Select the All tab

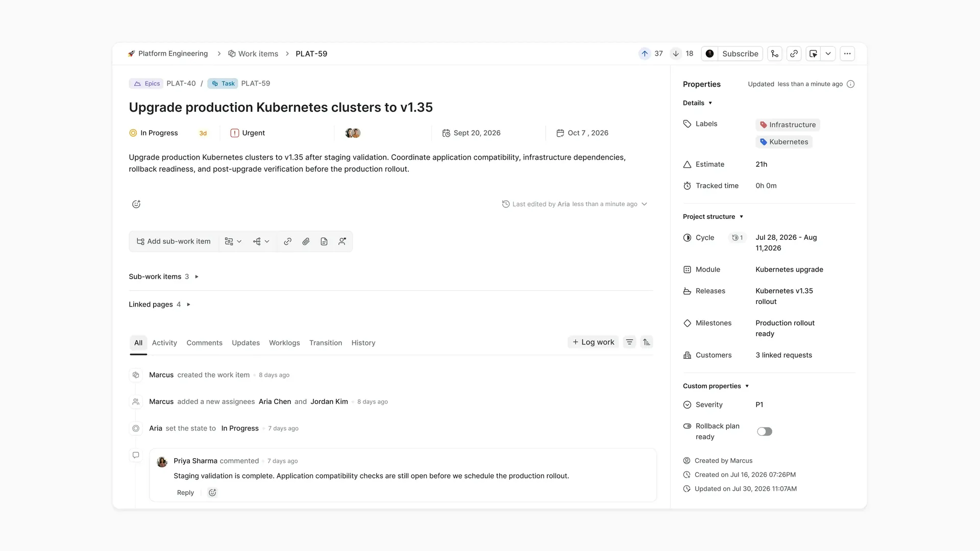click(138, 343)
